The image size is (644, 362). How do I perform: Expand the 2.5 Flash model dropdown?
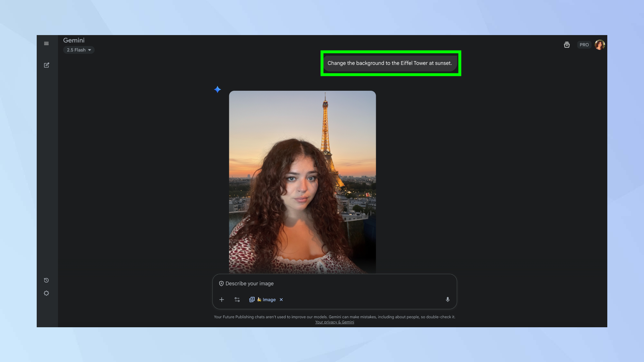(79, 50)
